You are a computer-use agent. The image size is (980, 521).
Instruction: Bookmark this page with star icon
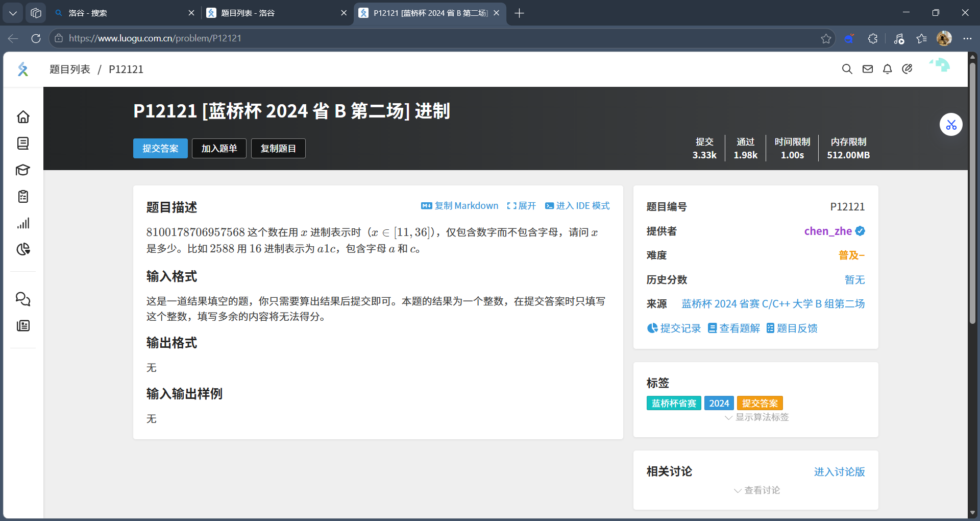click(826, 38)
